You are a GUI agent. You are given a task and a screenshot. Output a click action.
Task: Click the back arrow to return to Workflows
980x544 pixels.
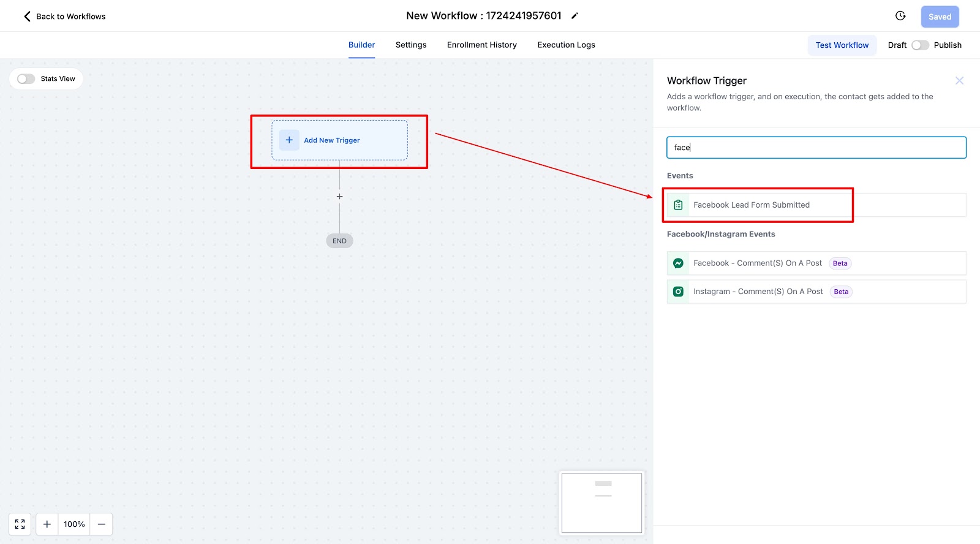pos(27,17)
